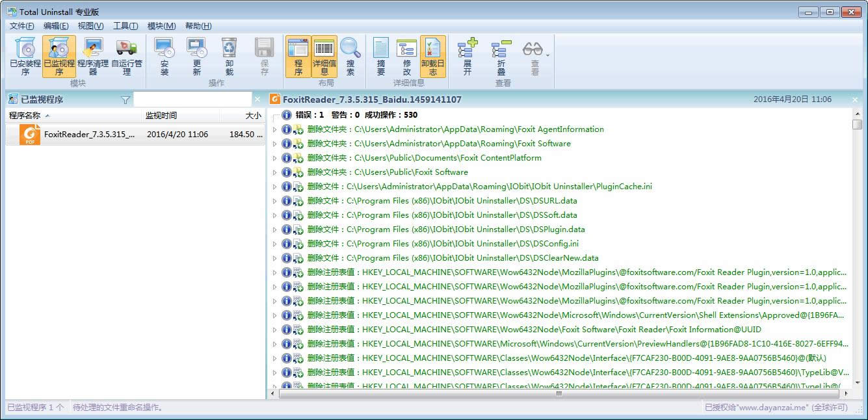Click the monitored programs filter search field

pos(192,99)
